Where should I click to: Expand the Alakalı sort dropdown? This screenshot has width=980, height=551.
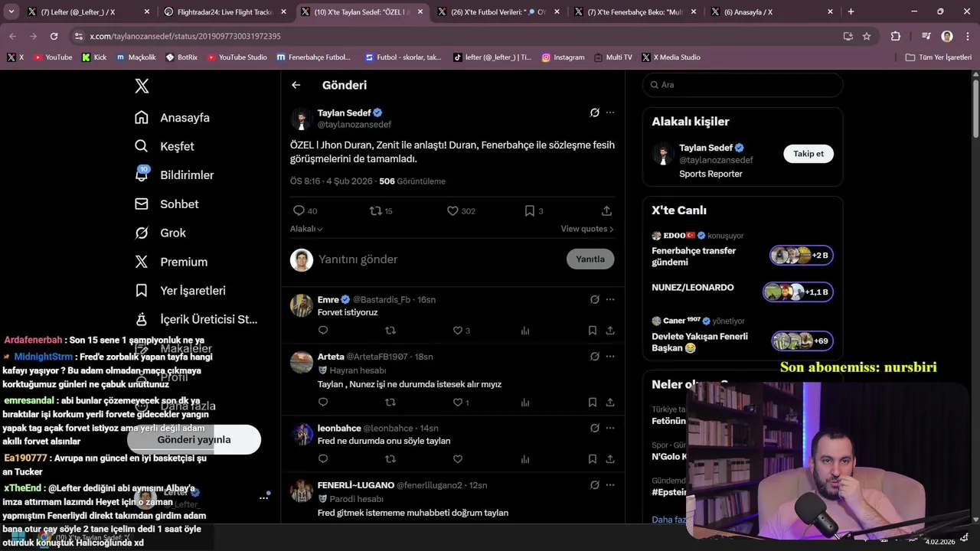[306, 229]
